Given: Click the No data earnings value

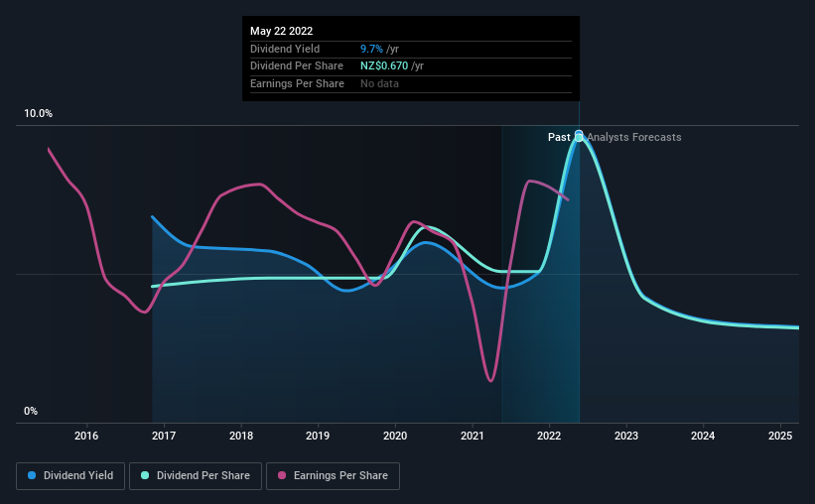Looking at the screenshot, I should (x=379, y=83).
